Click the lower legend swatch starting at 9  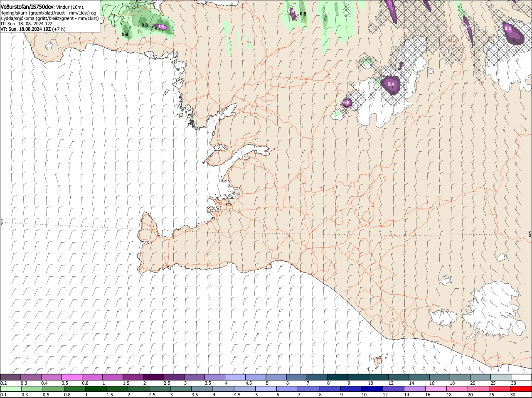point(350,389)
